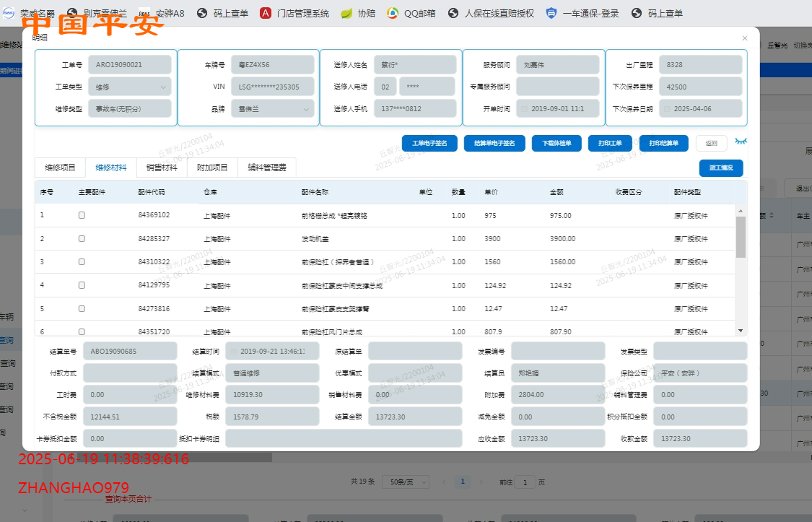Open the 派工情况 button

(x=721, y=168)
